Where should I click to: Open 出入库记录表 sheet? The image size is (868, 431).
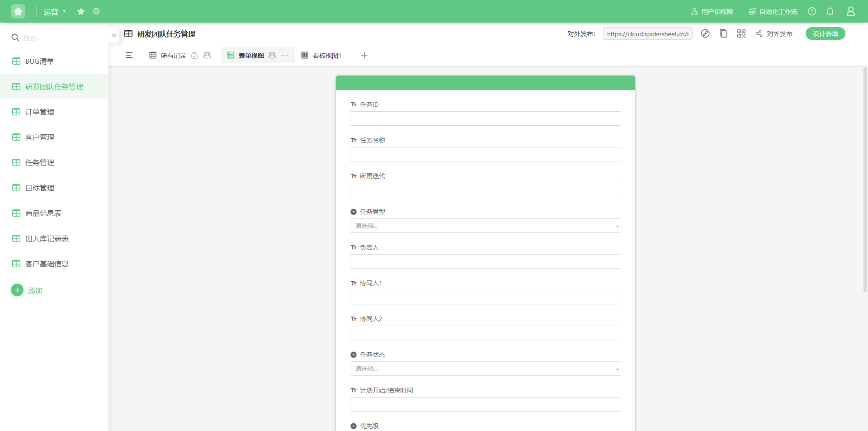point(54,238)
